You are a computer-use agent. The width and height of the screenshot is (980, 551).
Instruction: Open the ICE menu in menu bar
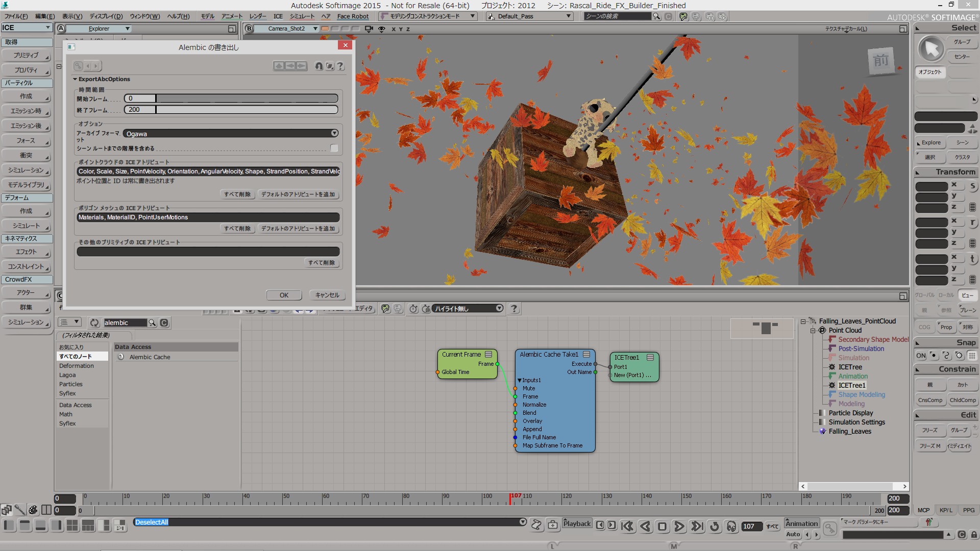coord(278,16)
